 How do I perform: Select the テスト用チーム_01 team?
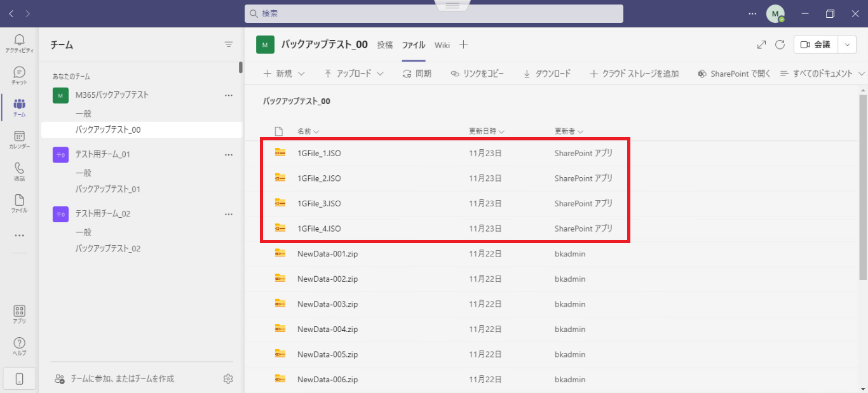pyautogui.click(x=103, y=154)
